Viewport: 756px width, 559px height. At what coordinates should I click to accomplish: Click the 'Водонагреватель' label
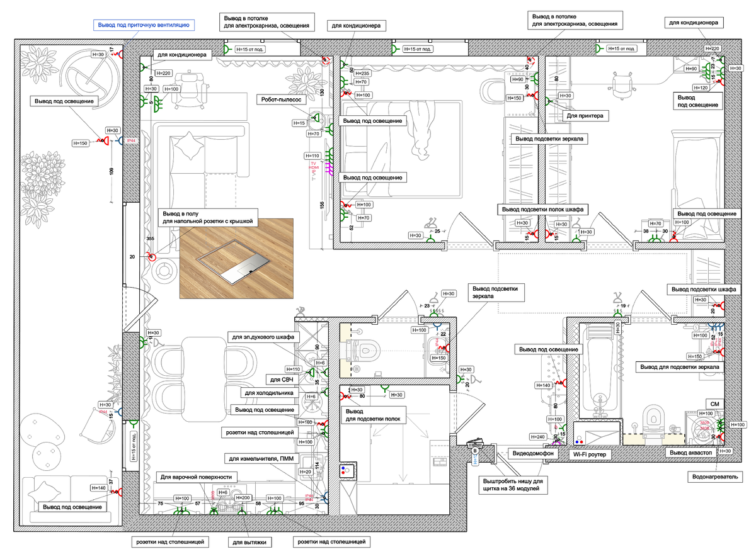pyautogui.click(x=714, y=478)
